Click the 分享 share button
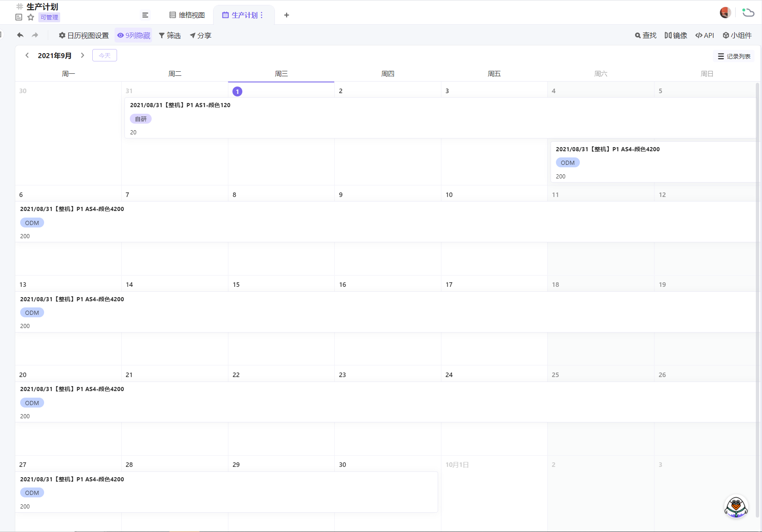 point(200,35)
